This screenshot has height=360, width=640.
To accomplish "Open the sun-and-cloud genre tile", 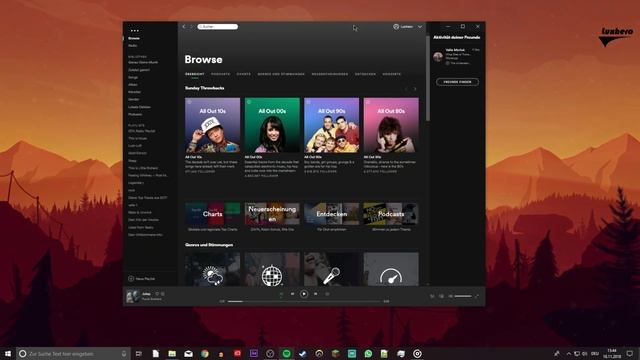I will [x=213, y=269].
